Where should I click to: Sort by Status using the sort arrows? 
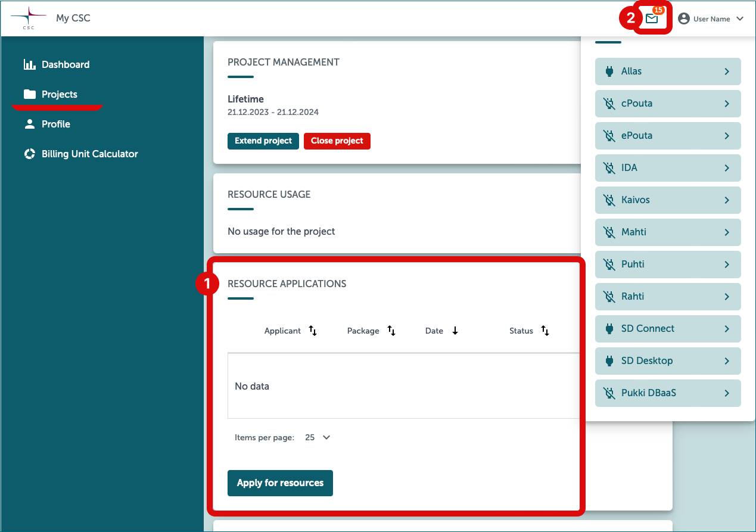(x=545, y=331)
